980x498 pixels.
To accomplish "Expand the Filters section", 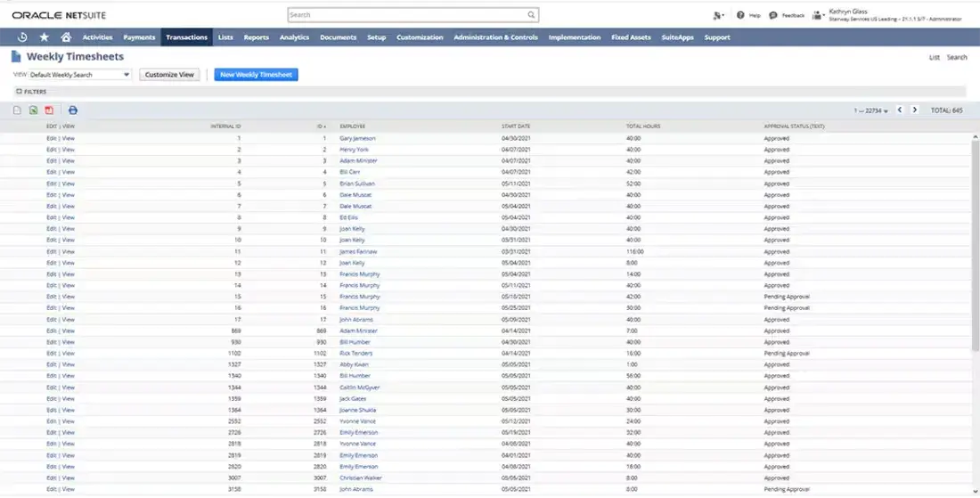I will (31, 92).
